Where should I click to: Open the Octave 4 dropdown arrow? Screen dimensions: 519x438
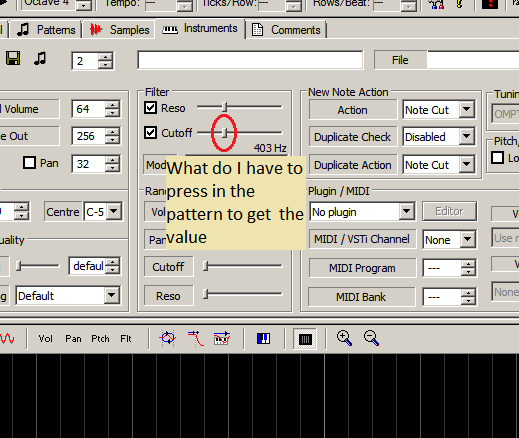click(84, 5)
